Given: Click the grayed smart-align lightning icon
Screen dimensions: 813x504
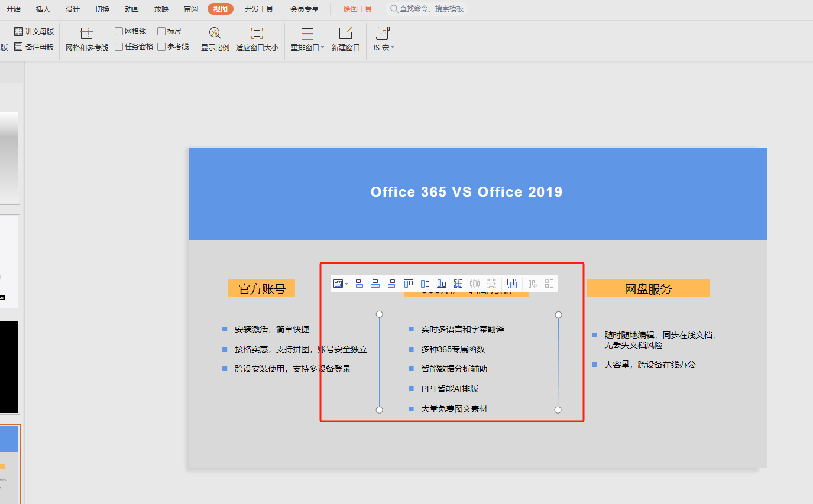Looking at the screenshot, I should [533, 284].
